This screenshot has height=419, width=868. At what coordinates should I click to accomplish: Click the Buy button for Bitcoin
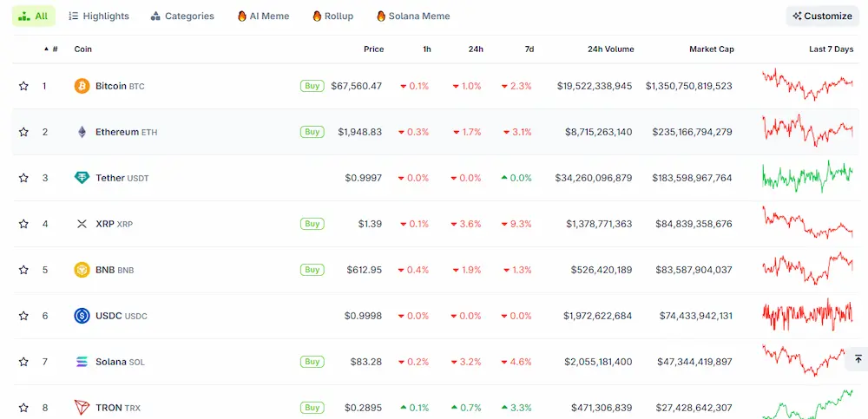(312, 86)
